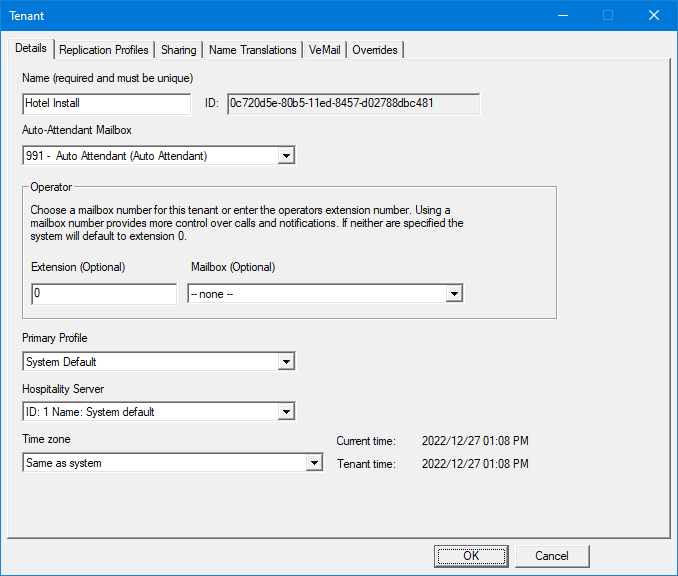Viewport: 678px width, 576px height.
Task: Click the read-only tenant ID field
Action: [353, 103]
